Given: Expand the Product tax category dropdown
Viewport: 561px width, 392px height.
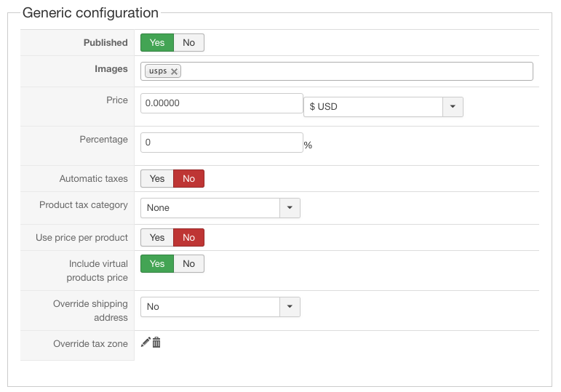Looking at the screenshot, I should click(x=210, y=208).
